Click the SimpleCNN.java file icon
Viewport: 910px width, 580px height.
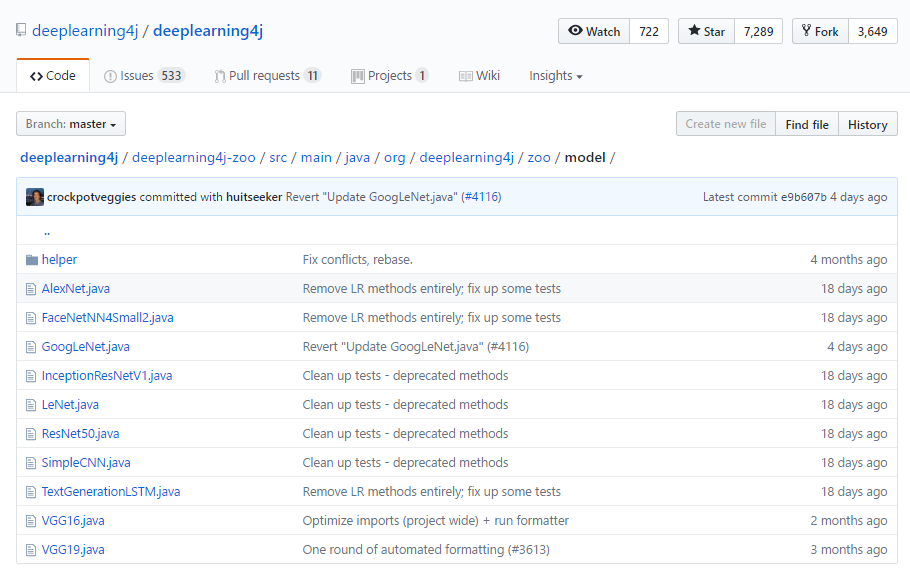[x=31, y=463]
